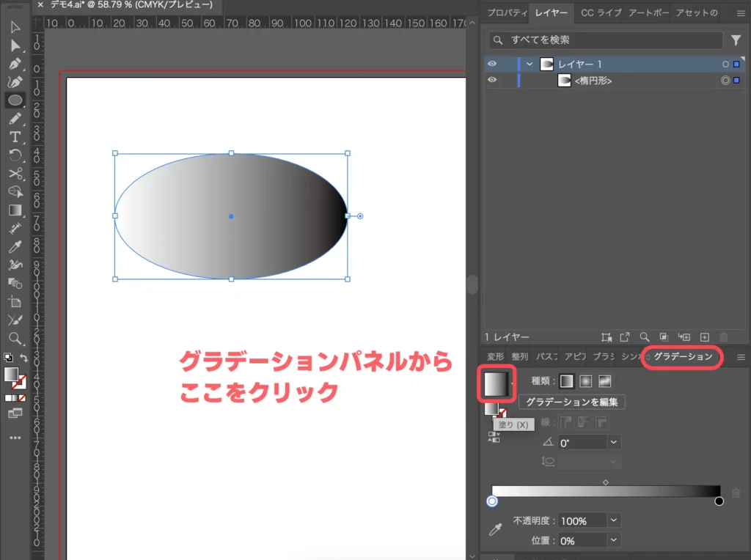Select the Ellipse tool in the toolbar

point(15,100)
